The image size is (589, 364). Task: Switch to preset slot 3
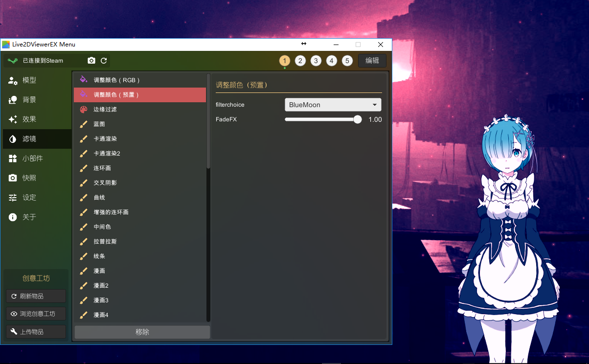click(x=316, y=61)
